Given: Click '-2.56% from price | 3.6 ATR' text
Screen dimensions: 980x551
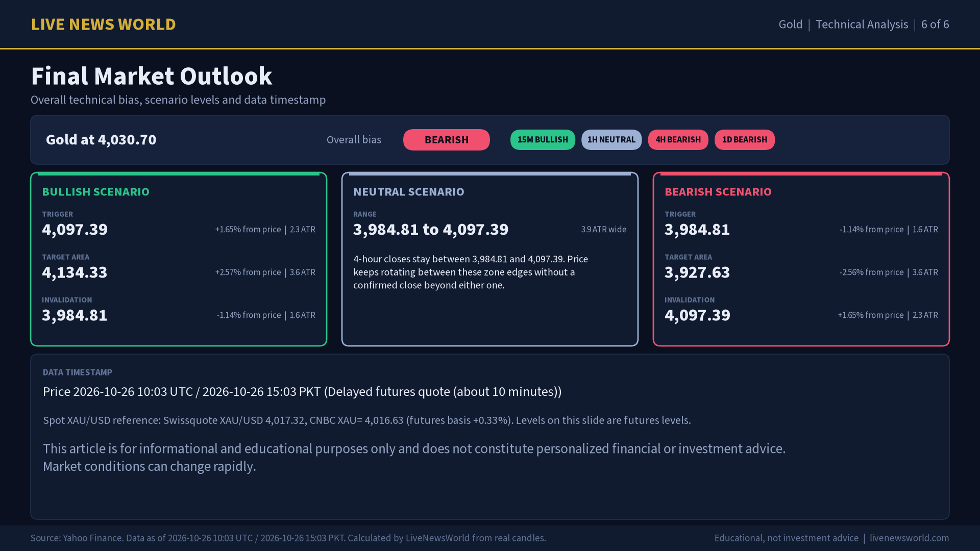Looking at the screenshot, I should point(889,272).
